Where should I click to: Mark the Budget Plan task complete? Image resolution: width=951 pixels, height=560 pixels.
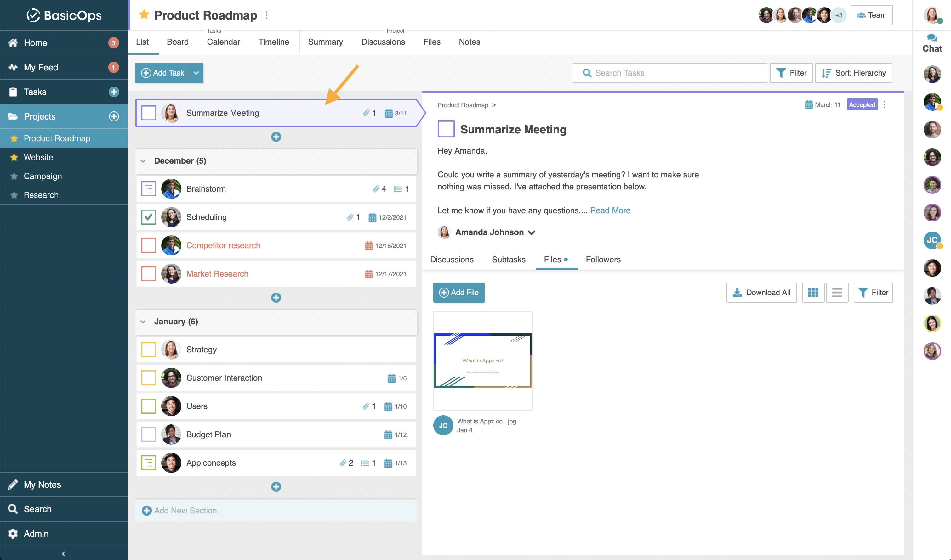tap(148, 434)
